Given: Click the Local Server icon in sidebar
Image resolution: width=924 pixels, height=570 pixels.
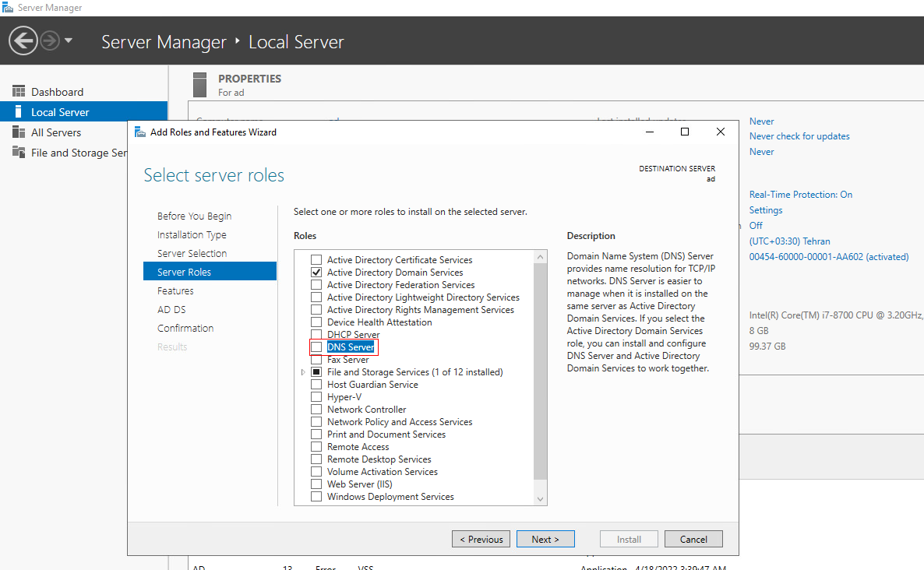Looking at the screenshot, I should click(19, 112).
